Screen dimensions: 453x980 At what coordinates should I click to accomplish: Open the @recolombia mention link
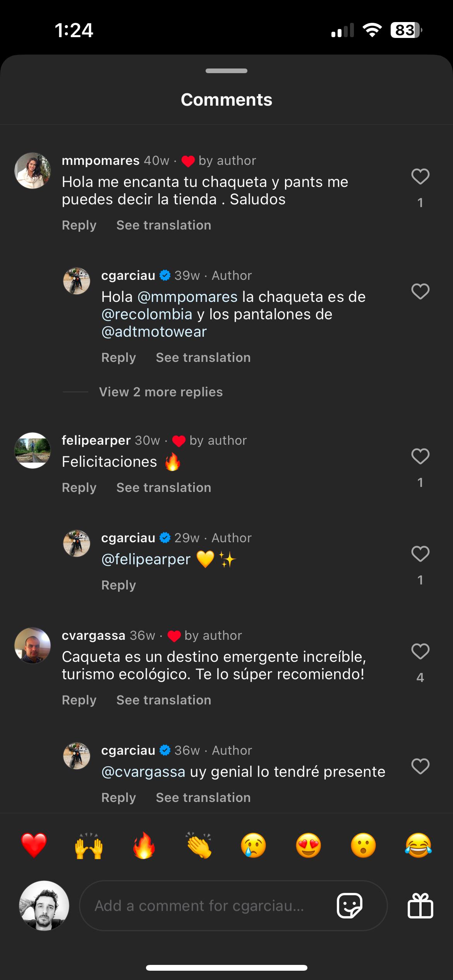pos(147,314)
